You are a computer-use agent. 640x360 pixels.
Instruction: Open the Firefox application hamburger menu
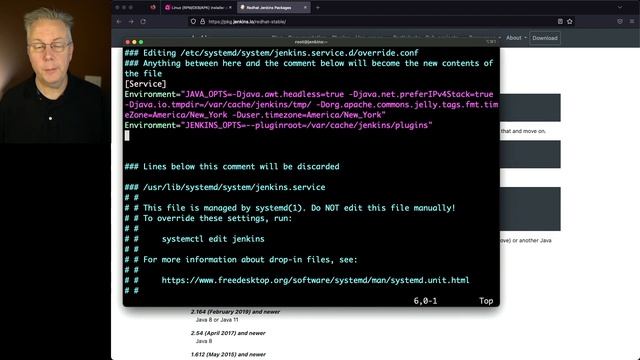632,21
